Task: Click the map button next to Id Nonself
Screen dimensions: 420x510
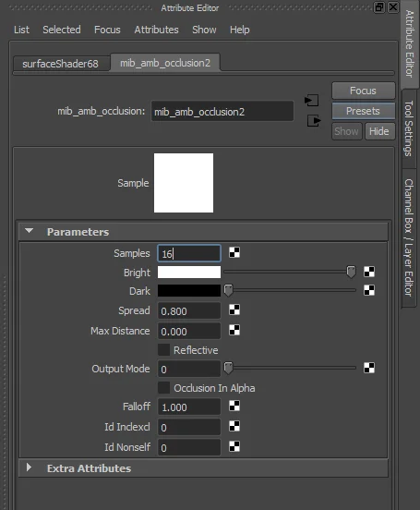Action: click(234, 446)
